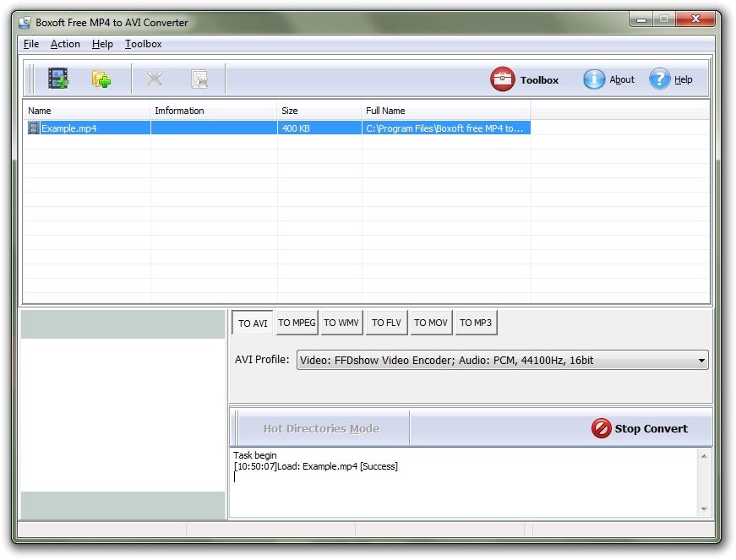Sort by the Size column header
This screenshot has width=736, height=560.
[319, 111]
